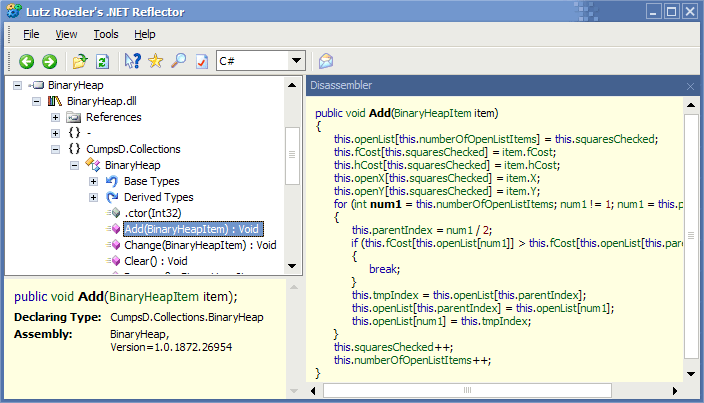Maximize the Reflector window
This screenshot has width=704, height=403.
[x=672, y=11]
